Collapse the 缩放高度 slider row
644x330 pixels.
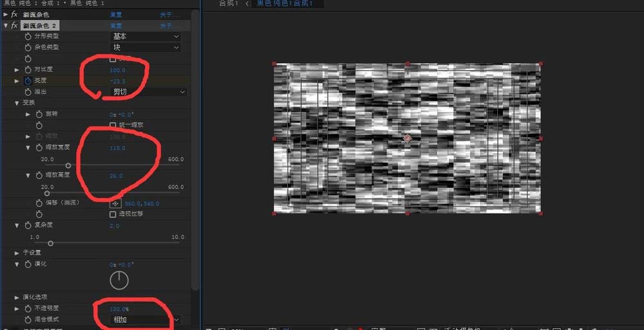click(28, 175)
